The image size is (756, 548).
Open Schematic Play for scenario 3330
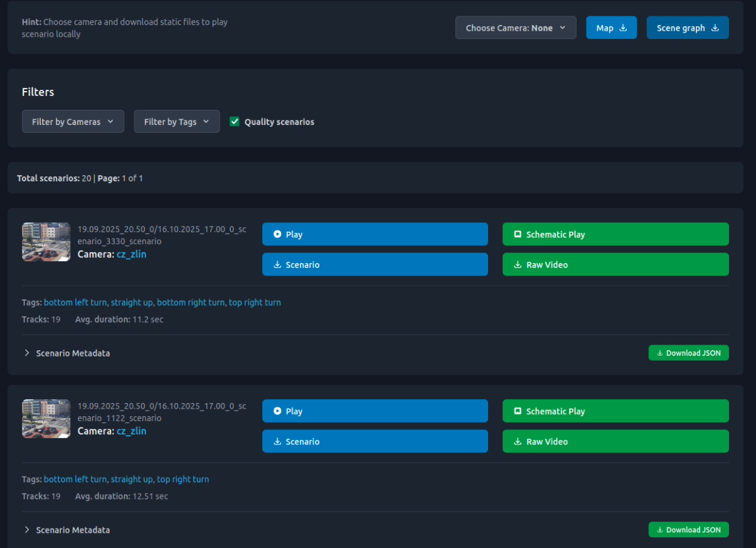click(615, 234)
